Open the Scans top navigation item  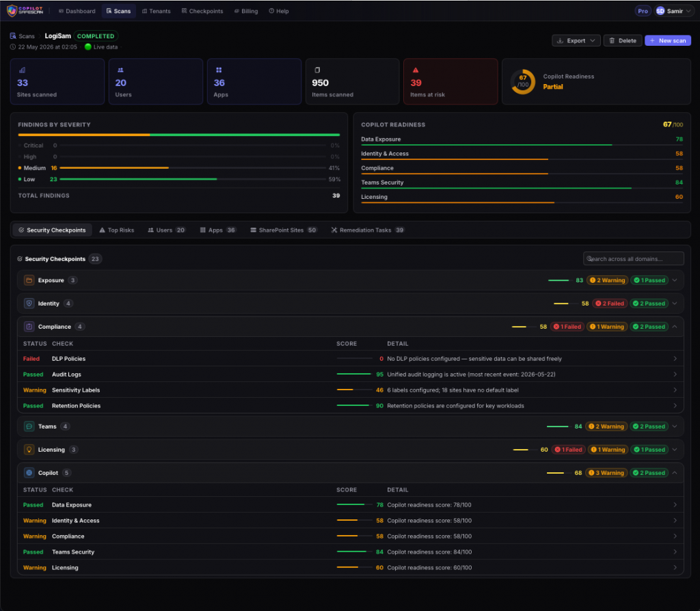(118, 11)
